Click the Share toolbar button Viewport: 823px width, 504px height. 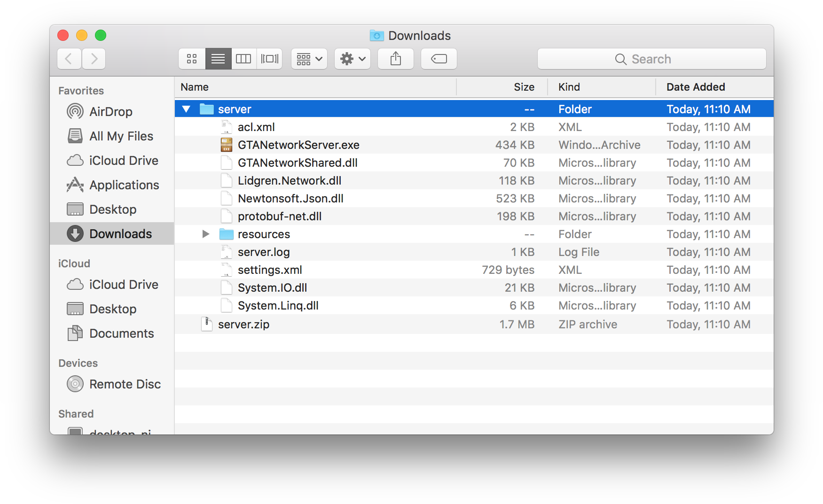pos(396,59)
